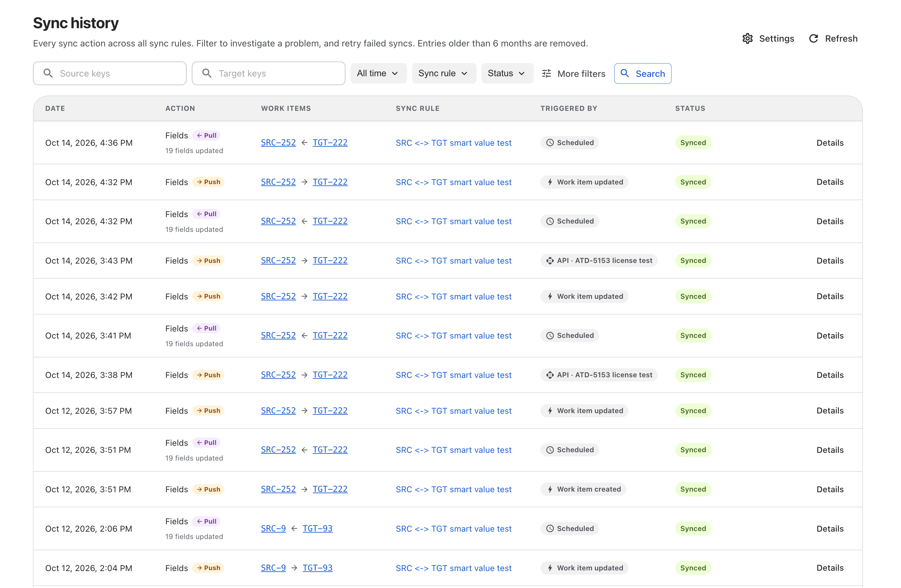Focus the Source keys search field
Screen dimensions: 901x588
point(110,73)
